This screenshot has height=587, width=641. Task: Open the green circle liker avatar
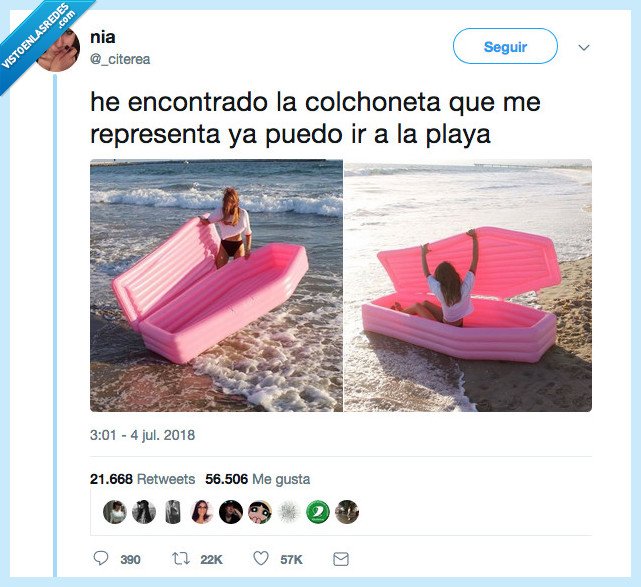pyautogui.click(x=318, y=512)
